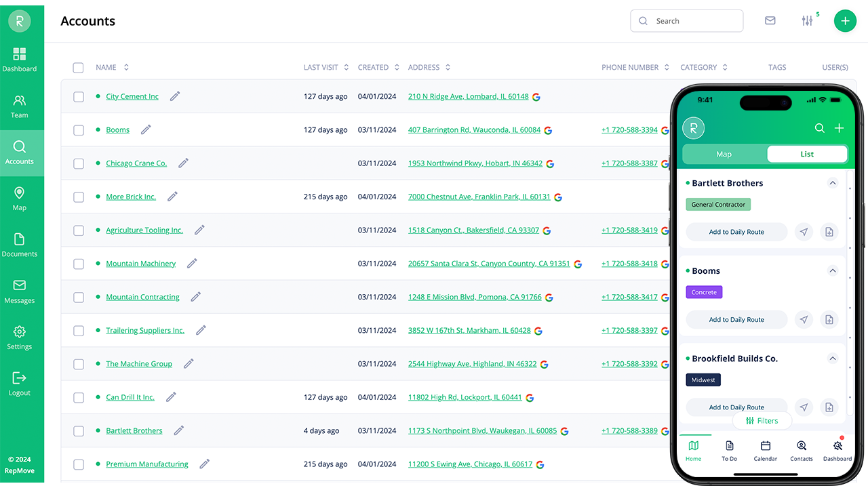Click the Tags column header
The width and height of the screenshot is (868, 488).
click(777, 67)
